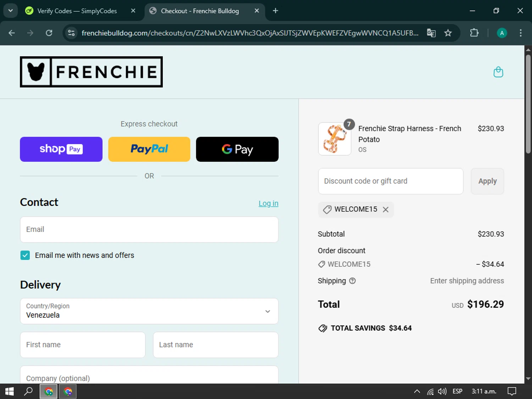The image size is (532, 399).
Task: Open the shopping bag cart icon
Action: [x=498, y=72]
